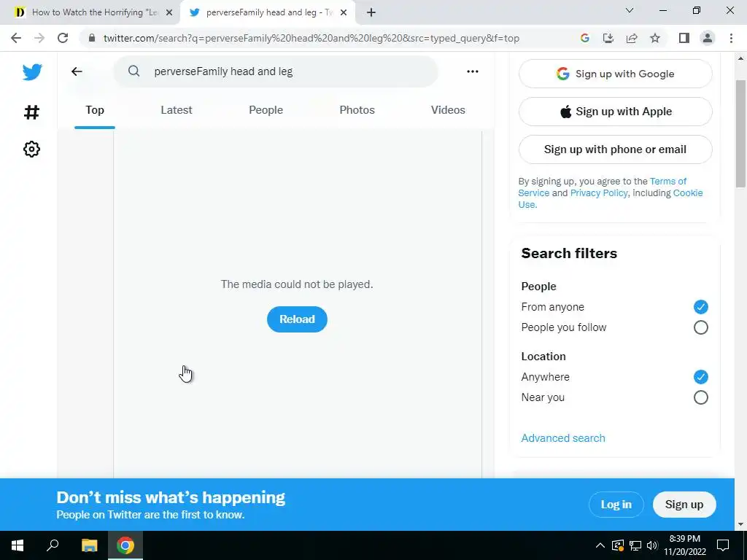Switch to the Photos tab
Image resolution: width=747 pixels, height=560 pixels.
click(x=357, y=110)
